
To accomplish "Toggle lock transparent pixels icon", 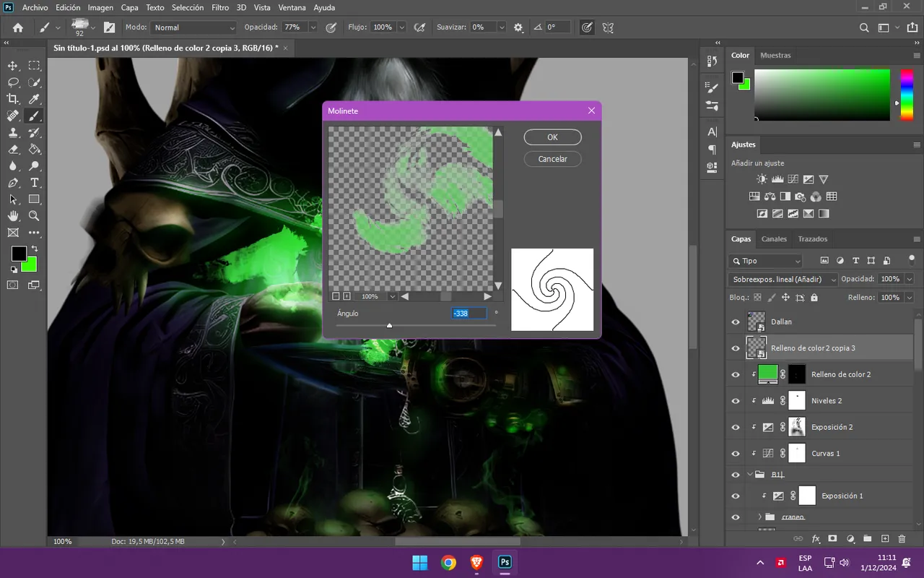I will 757,298.
